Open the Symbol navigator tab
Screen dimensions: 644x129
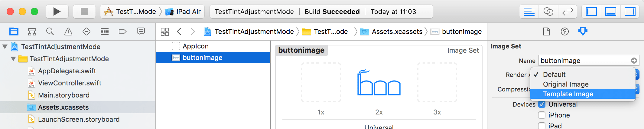[32, 31]
